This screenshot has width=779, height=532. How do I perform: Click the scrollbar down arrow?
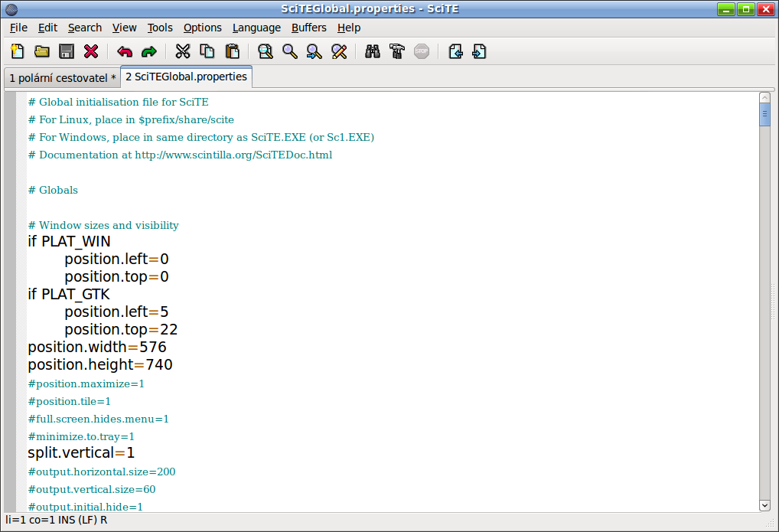coord(764,506)
